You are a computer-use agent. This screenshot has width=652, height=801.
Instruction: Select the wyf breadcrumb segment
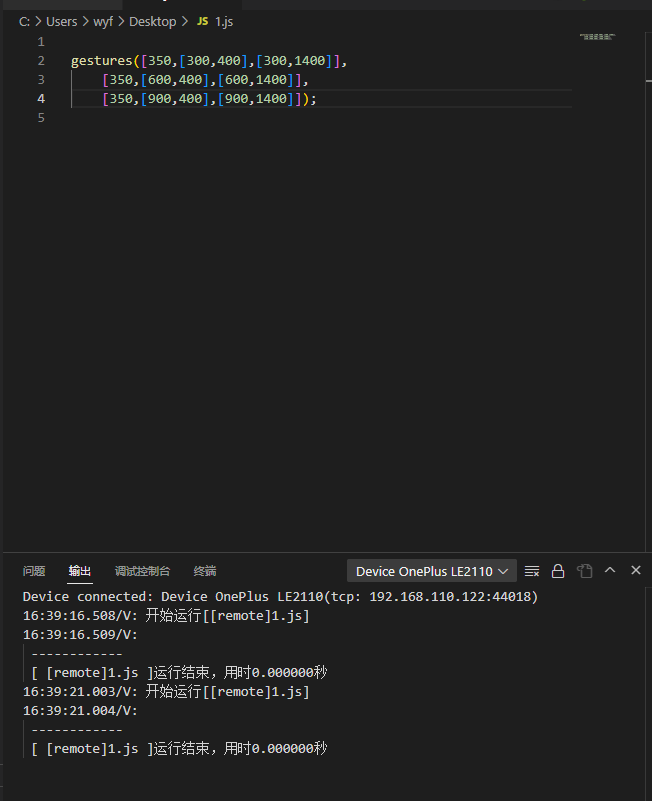pyautogui.click(x=103, y=22)
